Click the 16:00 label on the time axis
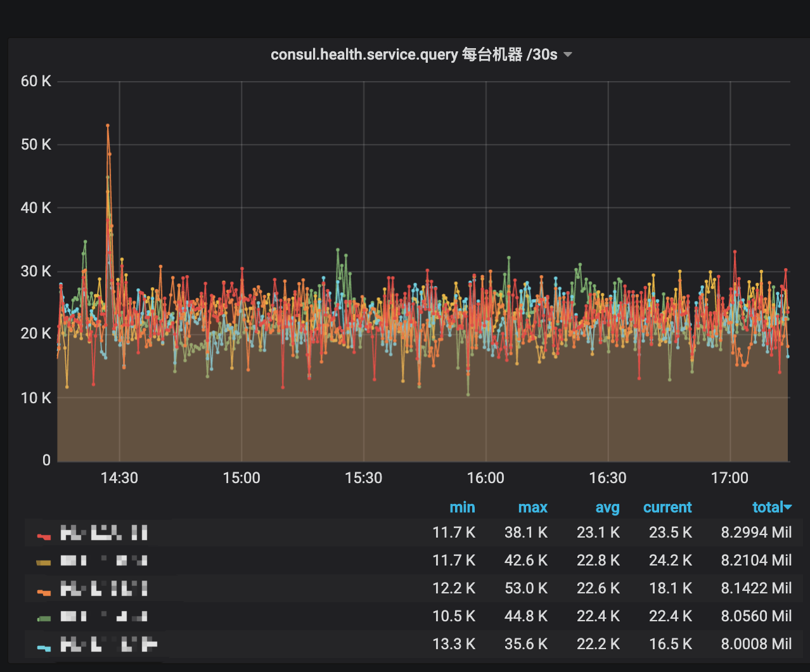This screenshot has width=810, height=672. point(485,478)
